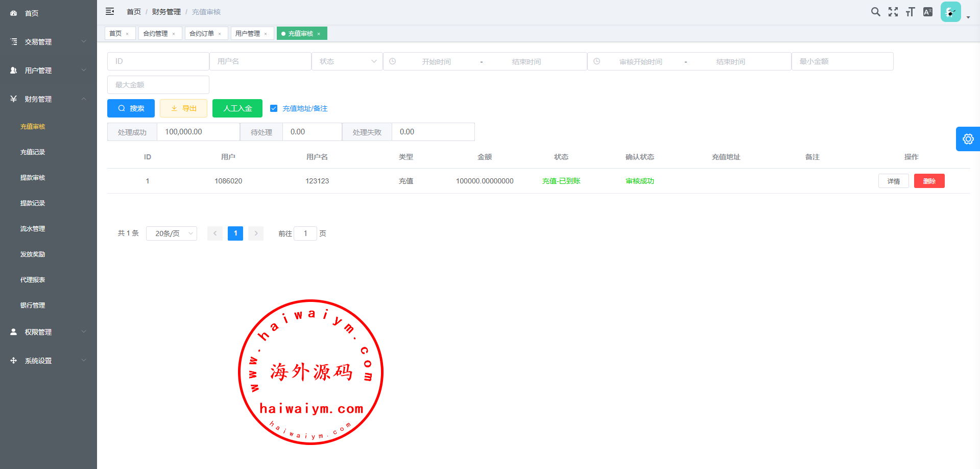Image resolution: width=980 pixels, height=469 pixels.
Task: Switch to the 用户管理 tab
Action: pos(248,34)
